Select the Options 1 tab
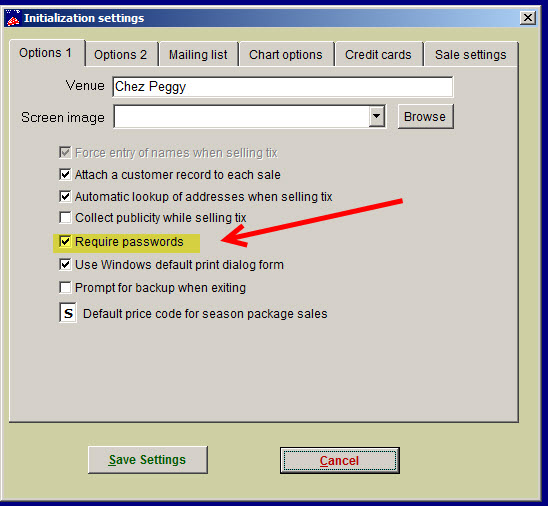The image size is (548, 506). [46, 53]
